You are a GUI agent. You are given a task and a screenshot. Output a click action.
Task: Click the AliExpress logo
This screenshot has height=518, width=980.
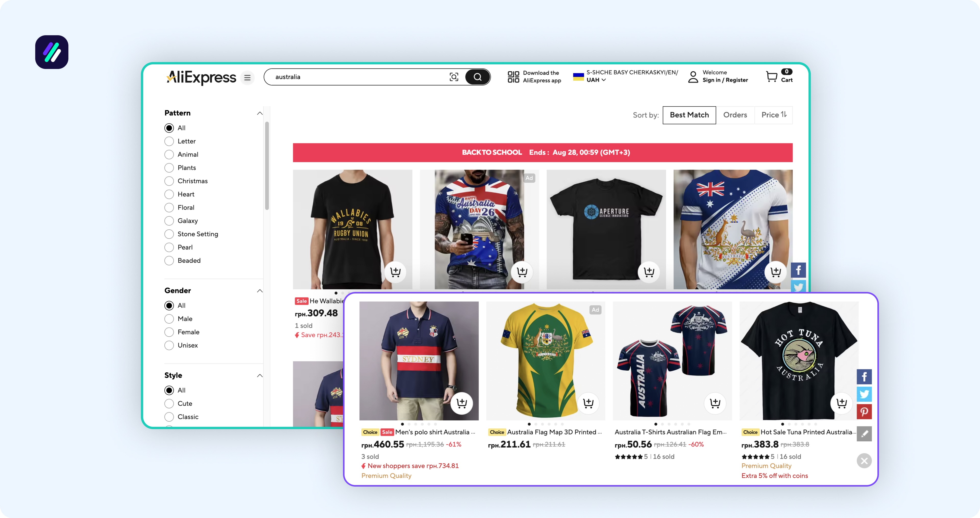pos(201,77)
